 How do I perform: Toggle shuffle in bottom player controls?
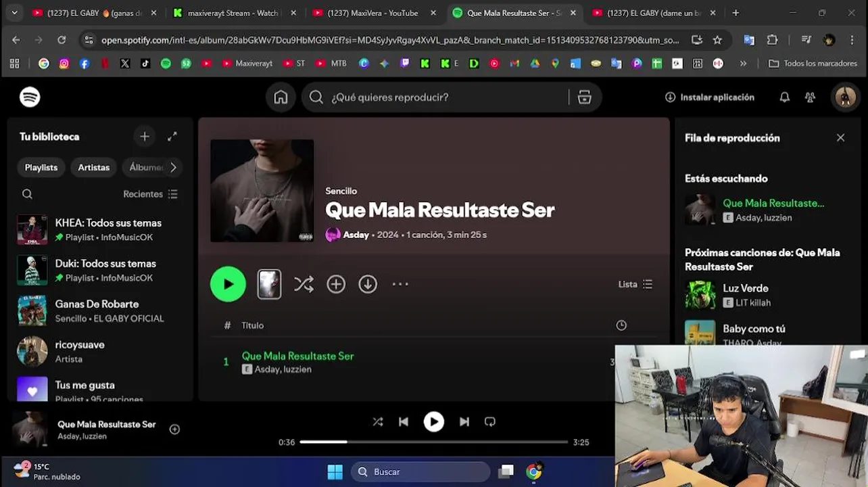(378, 422)
